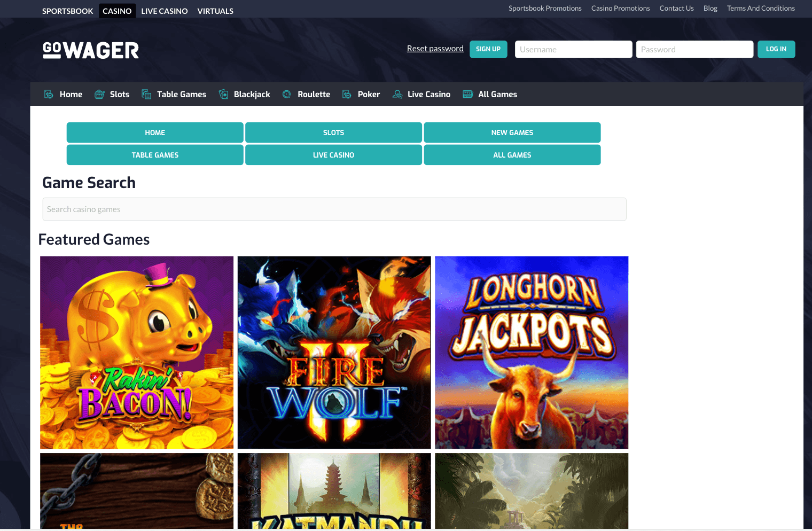812x531 pixels.
Task: Focus the Search casino games field
Action: (x=334, y=209)
